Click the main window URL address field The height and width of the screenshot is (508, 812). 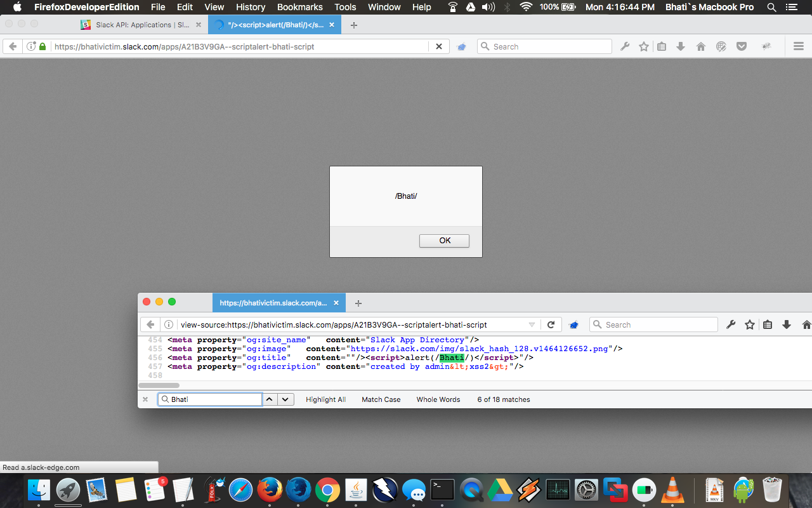pos(240,46)
